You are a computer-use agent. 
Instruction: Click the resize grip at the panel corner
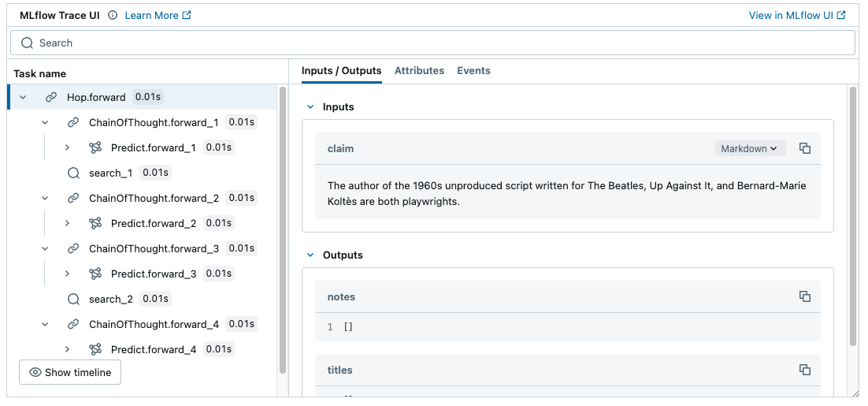[x=856, y=393]
